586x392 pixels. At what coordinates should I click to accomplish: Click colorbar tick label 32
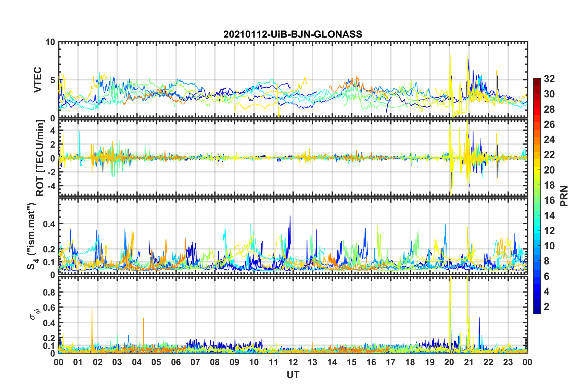click(549, 79)
